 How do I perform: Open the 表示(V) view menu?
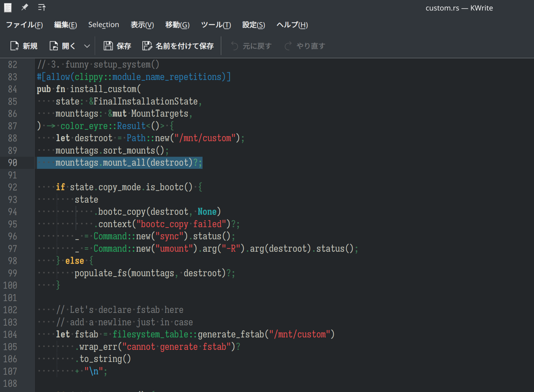click(x=142, y=25)
